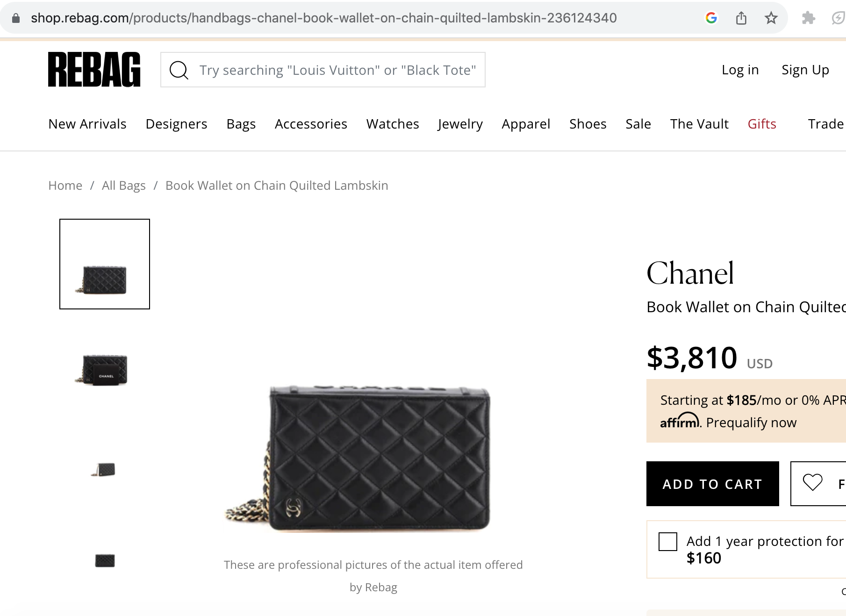Open the Designers menu

[x=176, y=124]
